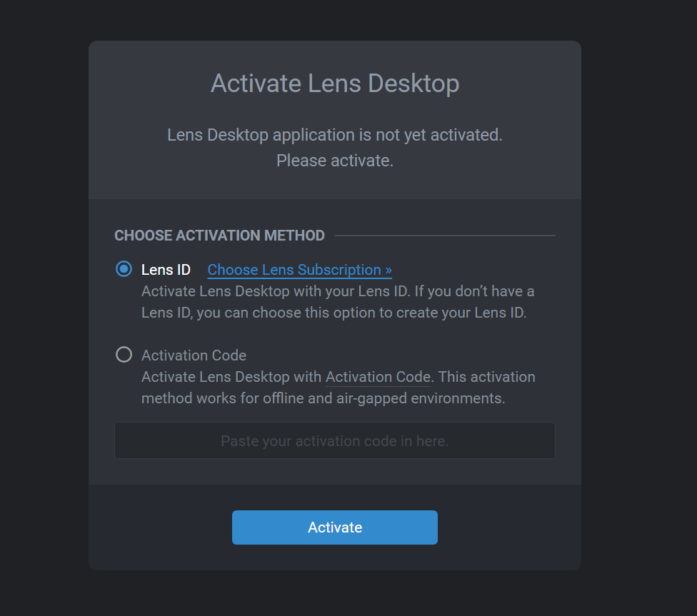Screen dimensions: 697x616
Task: Select the Activation Code radio button
Action: click(x=124, y=355)
